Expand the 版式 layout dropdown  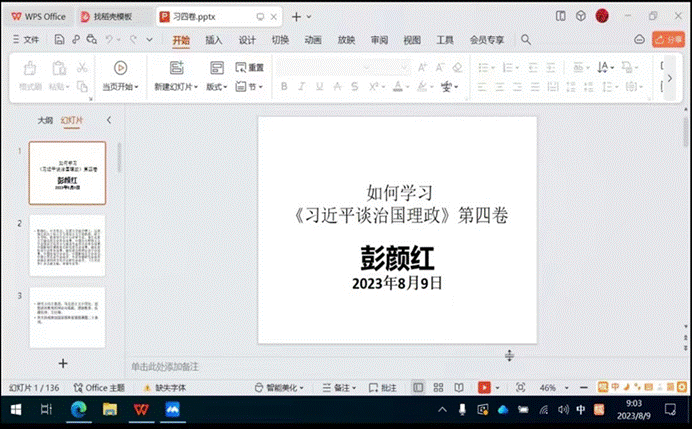[x=217, y=87]
